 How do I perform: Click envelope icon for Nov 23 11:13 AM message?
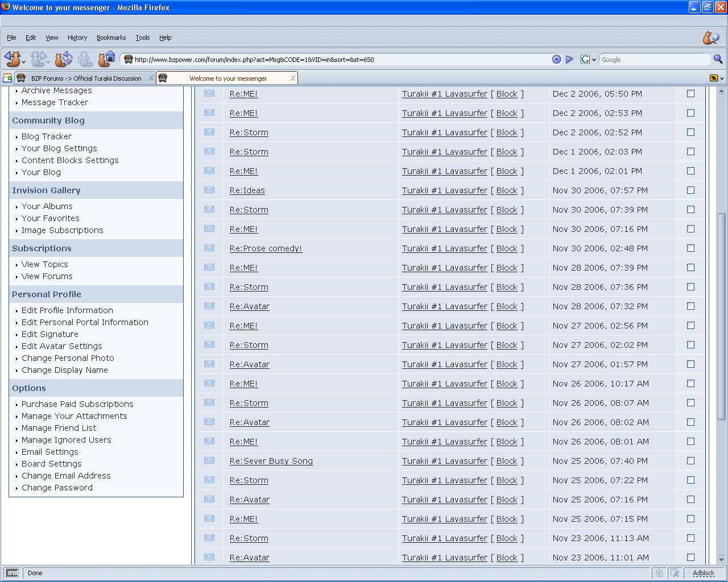pos(209,538)
